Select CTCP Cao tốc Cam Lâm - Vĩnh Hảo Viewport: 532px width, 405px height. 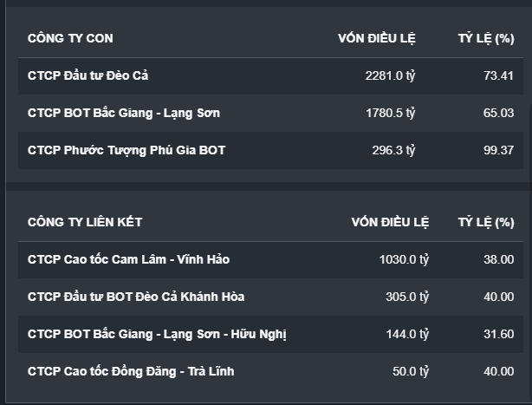click(128, 259)
